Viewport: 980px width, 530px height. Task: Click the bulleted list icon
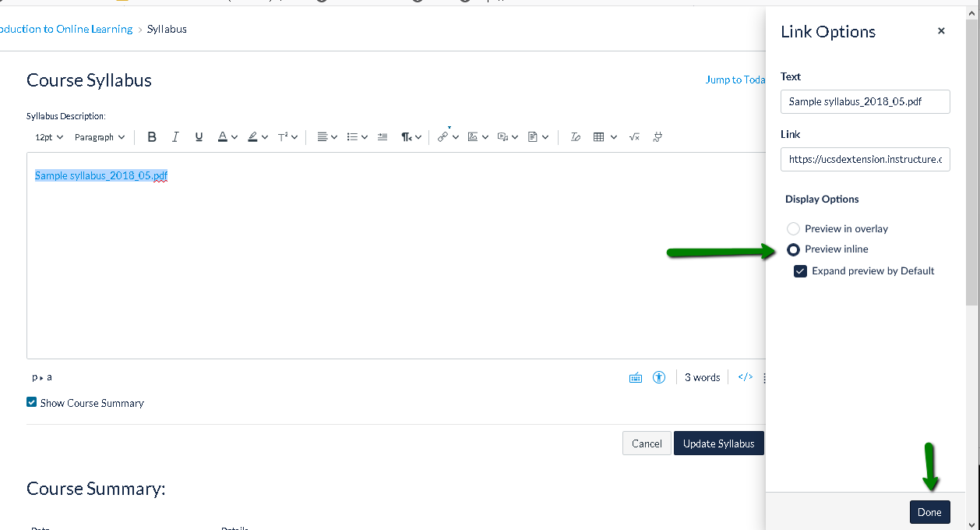click(352, 137)
